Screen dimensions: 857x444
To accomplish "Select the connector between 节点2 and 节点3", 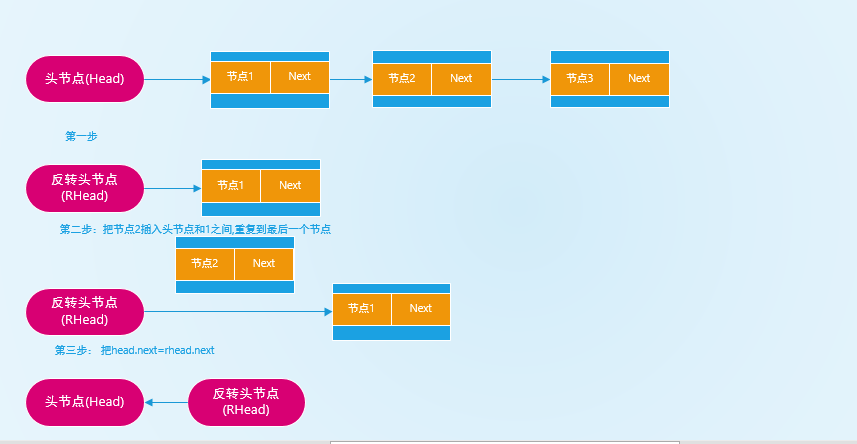I will pyautogui.click(x=521, y=79).
